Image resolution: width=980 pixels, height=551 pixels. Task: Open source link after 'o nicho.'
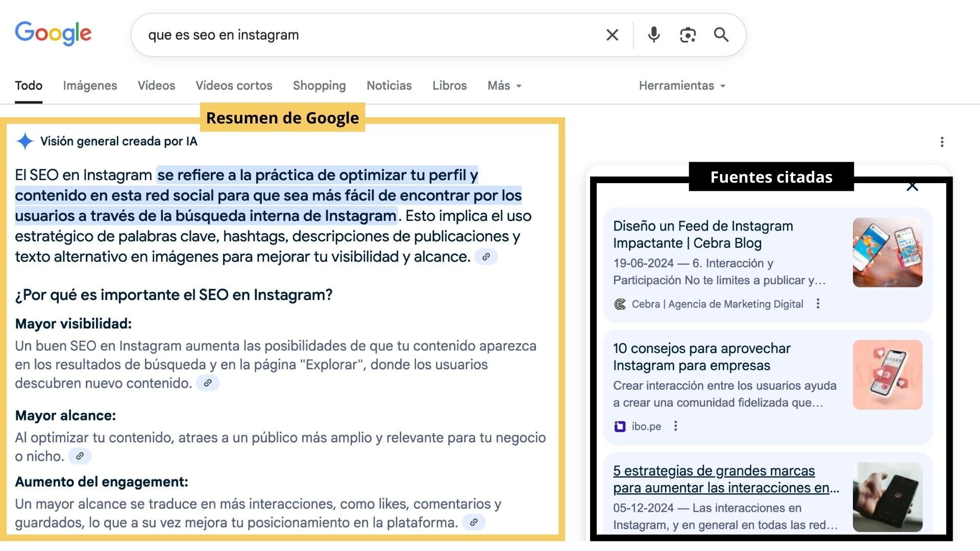[x=80, y=456]
